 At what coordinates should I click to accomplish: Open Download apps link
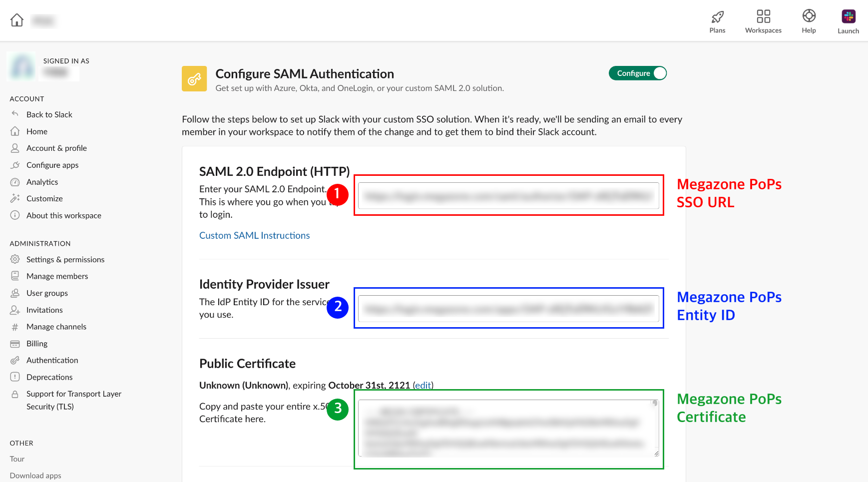coord(35,476)
